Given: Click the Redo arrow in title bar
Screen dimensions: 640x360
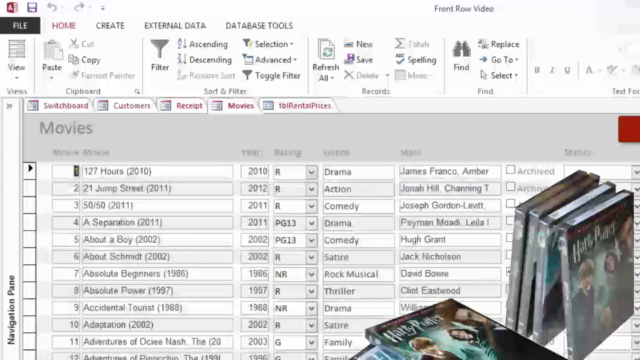Looking at the screenshot, I should click(x=79, y=7).
